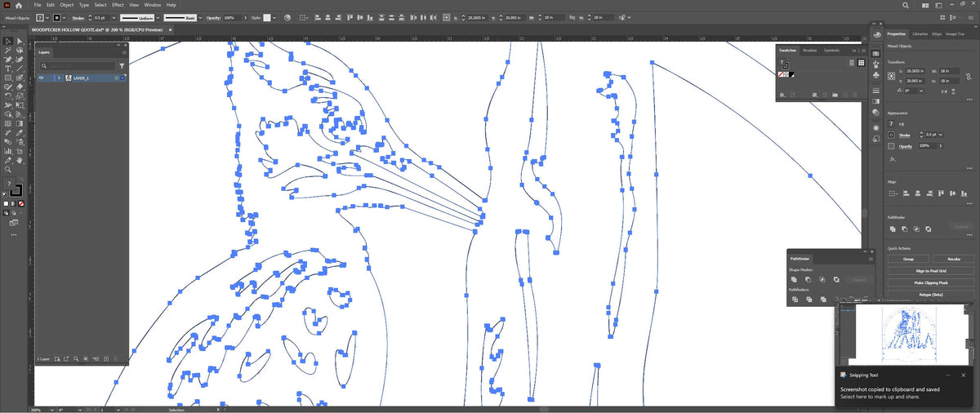Select the Lasso tool
The image size is (980, 413).
pos(20,50)
